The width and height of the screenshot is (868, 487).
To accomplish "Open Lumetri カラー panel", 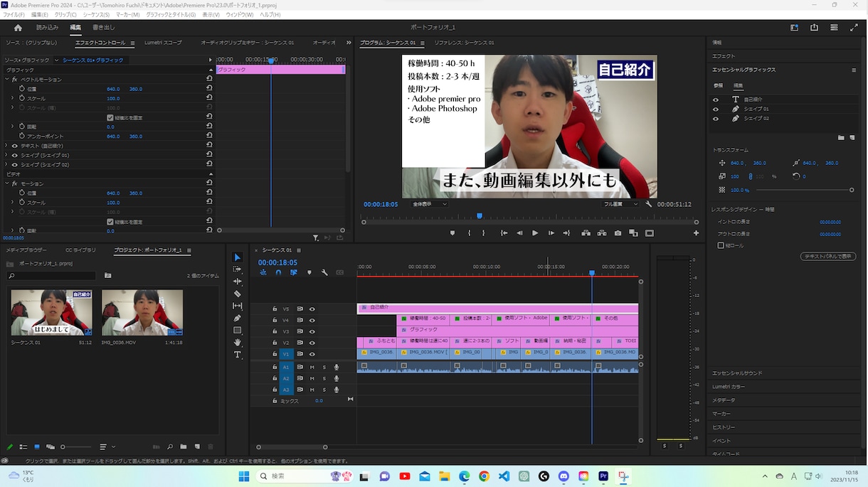I will point(729,387).
